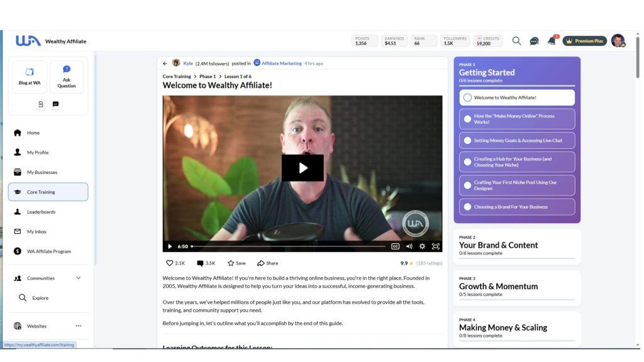Open the search magnifier in the header

516,41
